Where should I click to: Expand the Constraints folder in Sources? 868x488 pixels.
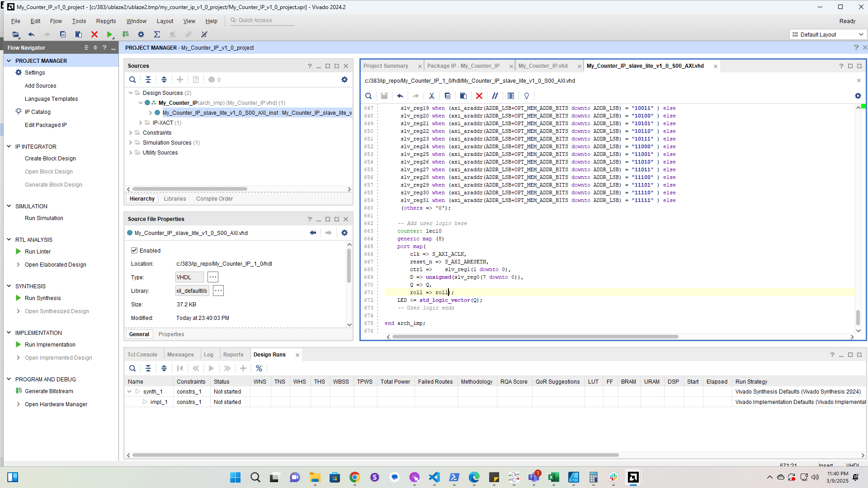[131, 133]
